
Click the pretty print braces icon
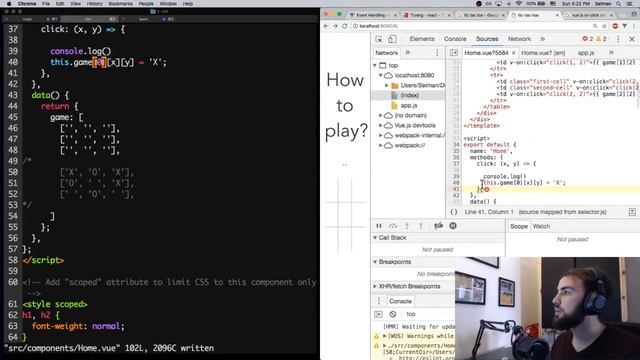click(x=453, y=212)
